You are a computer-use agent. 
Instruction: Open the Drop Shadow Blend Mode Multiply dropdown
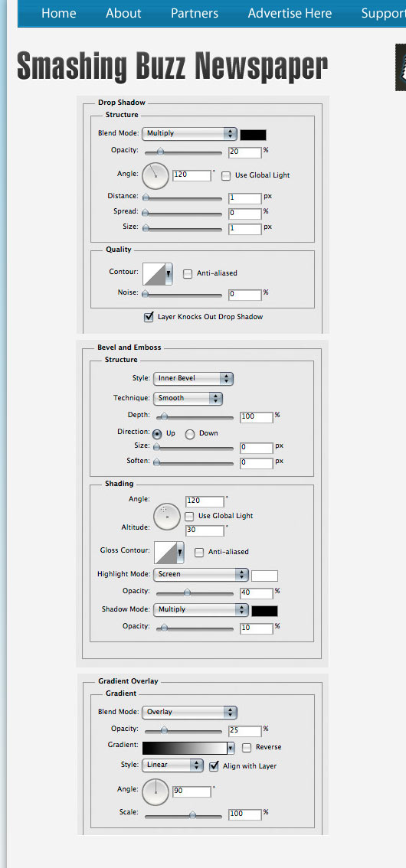click(189, 133)
